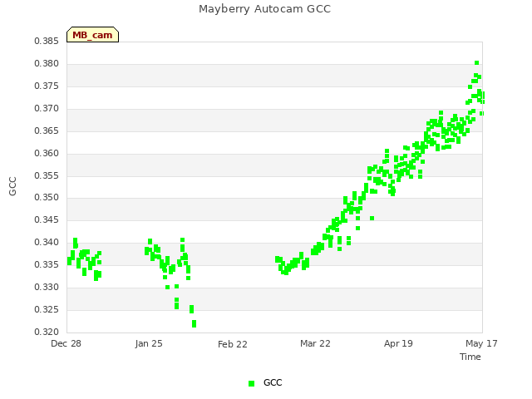Click the 0.370 y-axis value

(x=47, y=109)
